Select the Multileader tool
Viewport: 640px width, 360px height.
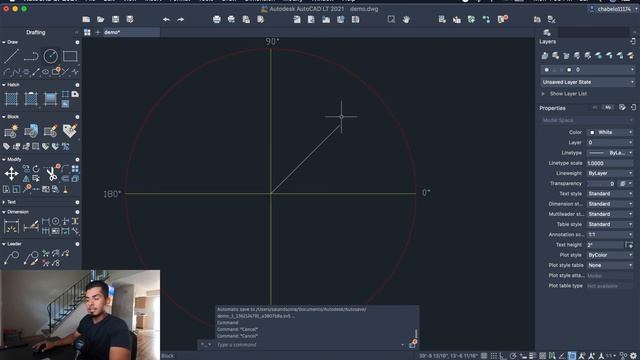[11, 258]
